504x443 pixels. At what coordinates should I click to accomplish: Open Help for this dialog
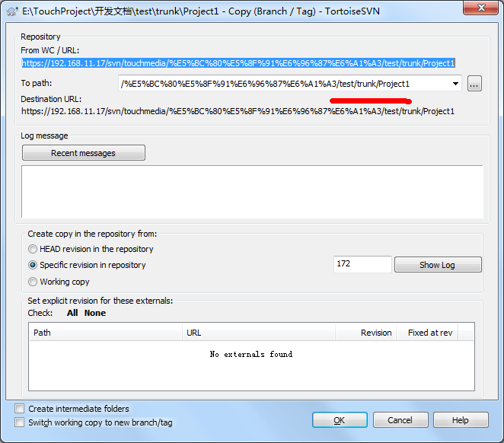[x=461, y=420]
